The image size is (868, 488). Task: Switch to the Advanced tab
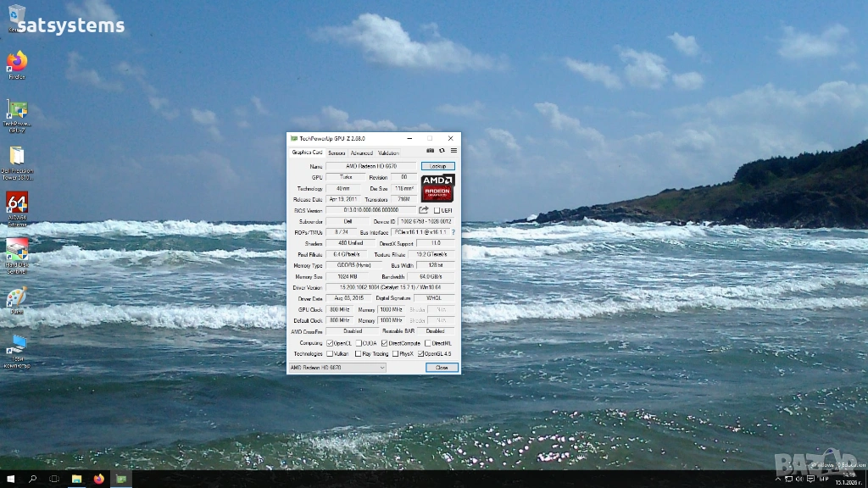coord(361,153)
